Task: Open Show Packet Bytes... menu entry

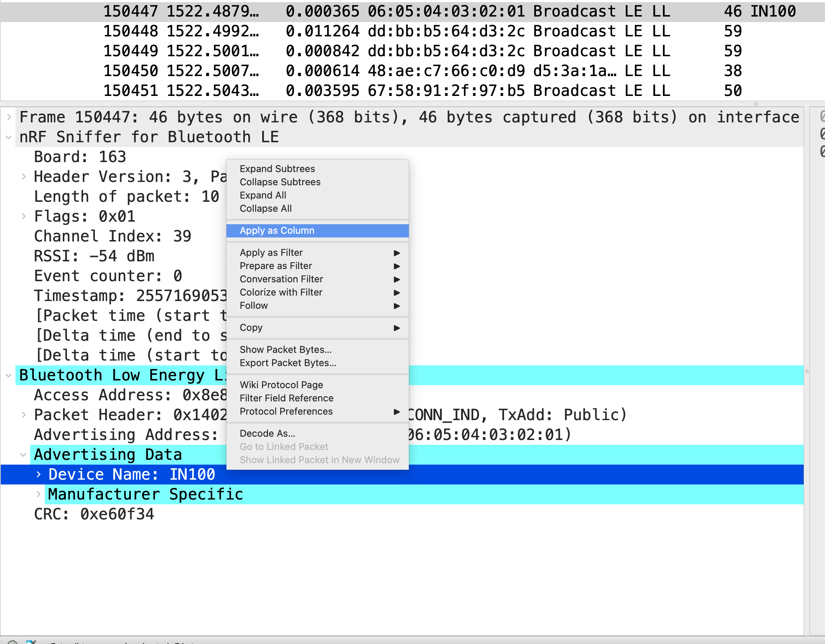Action: (285, 350)
